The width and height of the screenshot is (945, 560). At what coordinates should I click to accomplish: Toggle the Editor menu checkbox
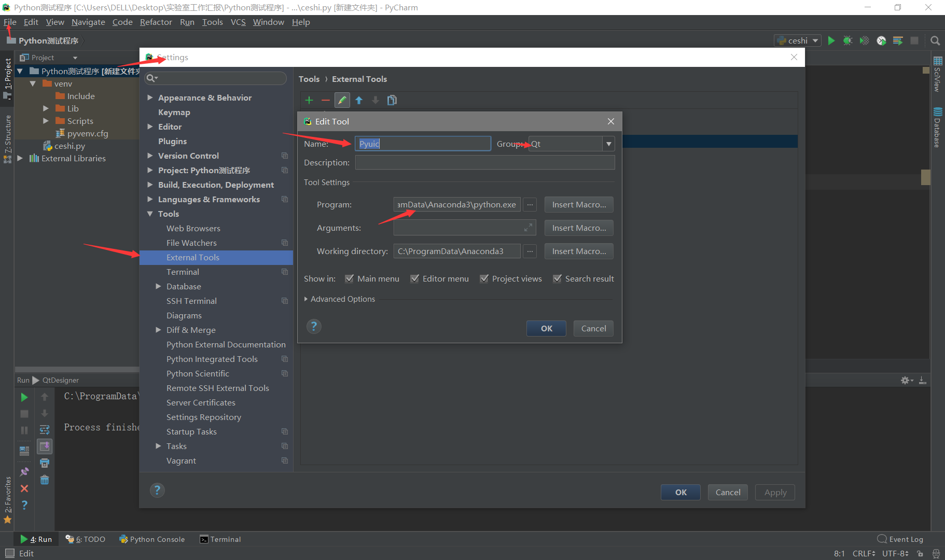click(x=415, y=278)
